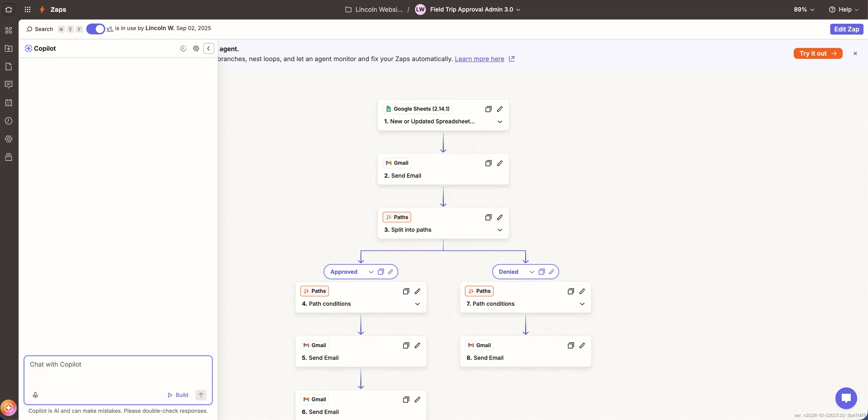Duplicate the Google Sheets trigger step
868x420 pixels.
(x=488, y=109)
